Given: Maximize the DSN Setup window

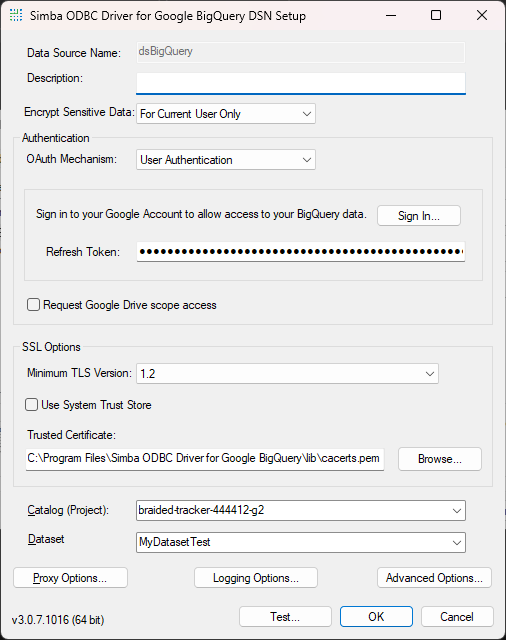Looking at the screenshot, I should coord(436,16).
